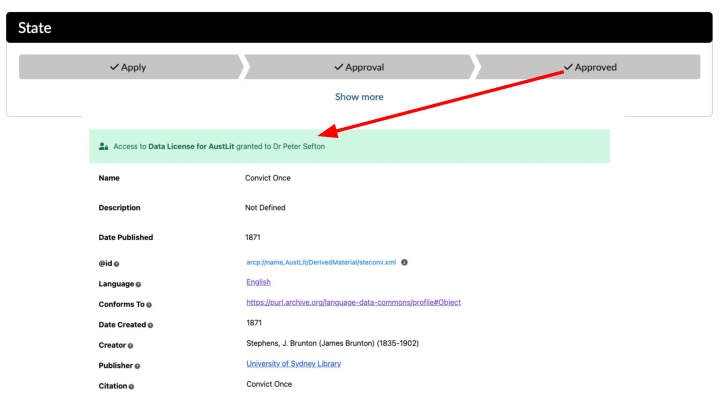720x405 pixels.
Task: Expand state details with Show more
Action: point(359,97)
